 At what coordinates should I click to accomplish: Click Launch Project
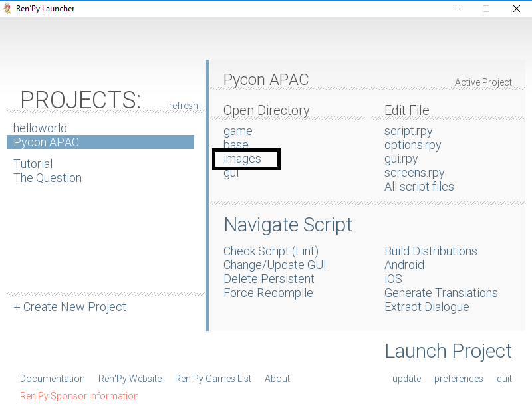pyautogui.click(x=448, y=352)
